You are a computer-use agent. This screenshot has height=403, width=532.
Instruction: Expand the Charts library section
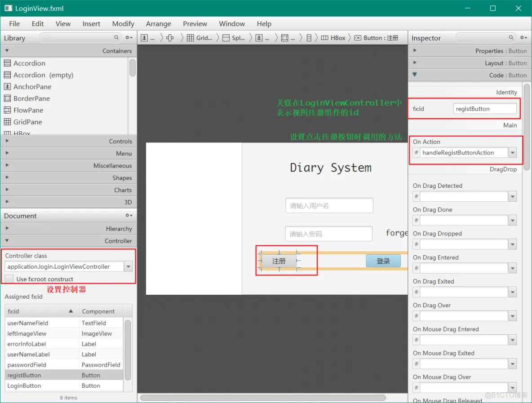click(x=69, y=190)
